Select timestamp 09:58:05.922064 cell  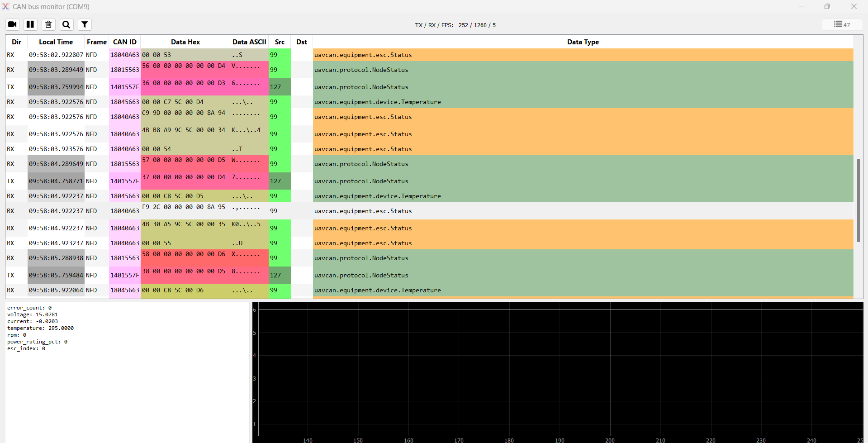(56, 290)
